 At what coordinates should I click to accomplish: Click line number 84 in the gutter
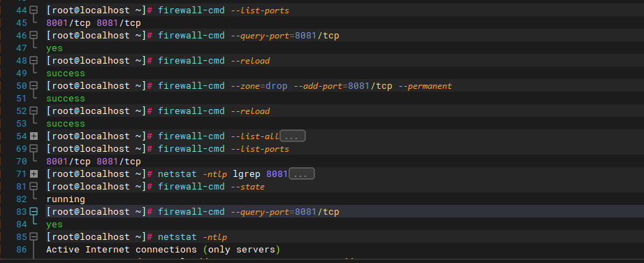[x=22, y=225]
